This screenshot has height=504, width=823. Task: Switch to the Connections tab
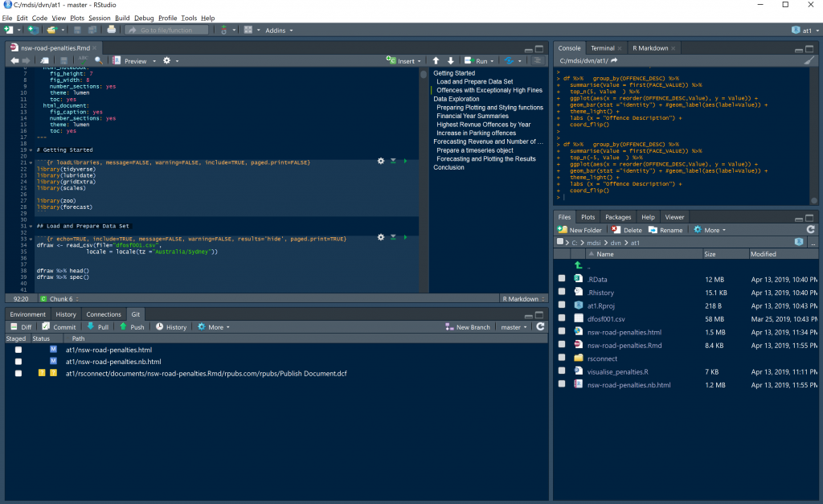click(104, 314)
